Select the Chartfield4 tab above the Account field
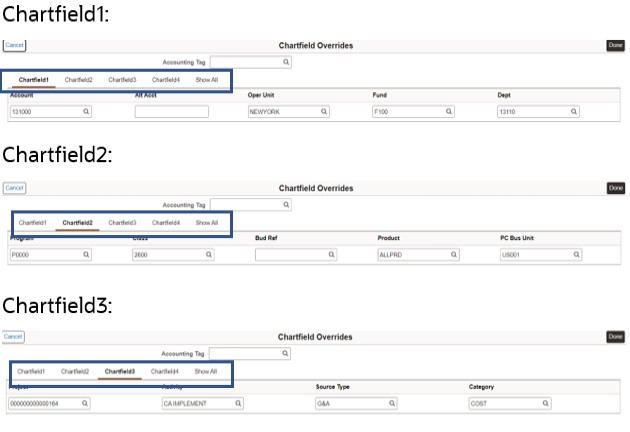 click(166, 80)
